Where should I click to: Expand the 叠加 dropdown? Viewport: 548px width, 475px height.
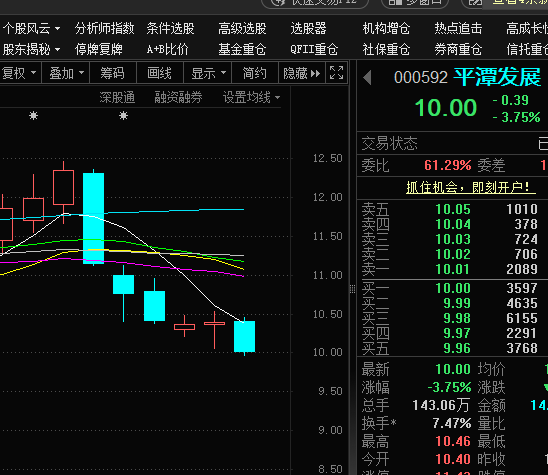click(66, 73)
